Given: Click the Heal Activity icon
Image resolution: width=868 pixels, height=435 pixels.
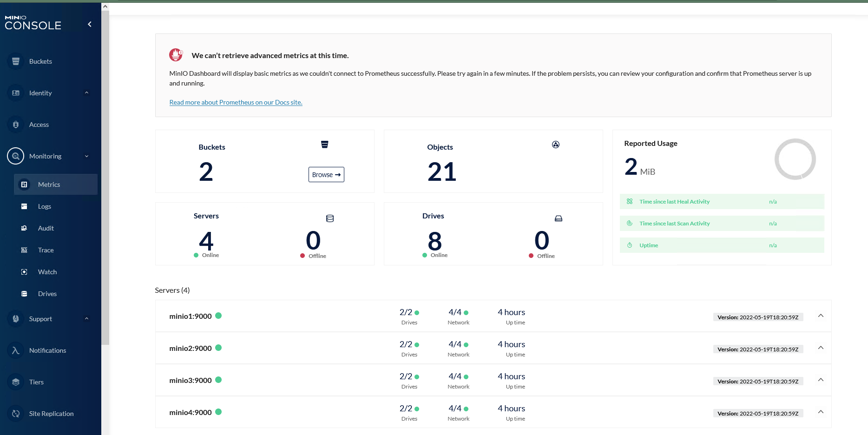Looking at the screenshot, I should pos(630,201).
